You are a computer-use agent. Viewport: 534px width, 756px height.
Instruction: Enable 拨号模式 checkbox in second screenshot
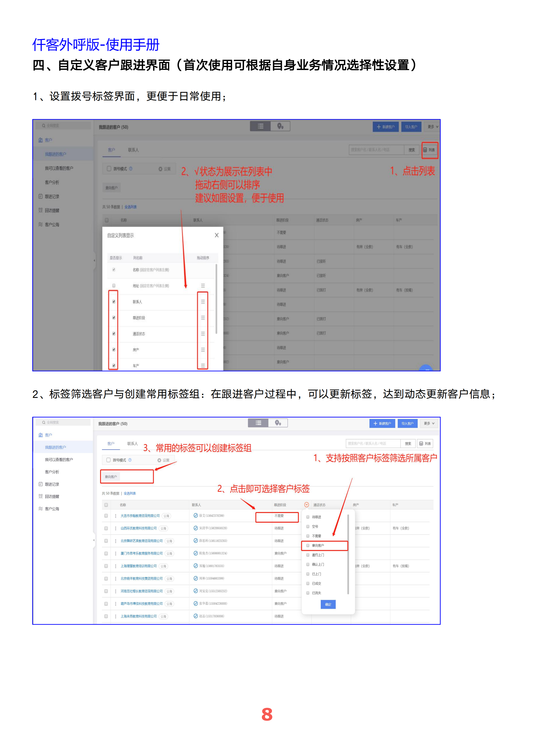pyautogui.click(x=108, y=460)
